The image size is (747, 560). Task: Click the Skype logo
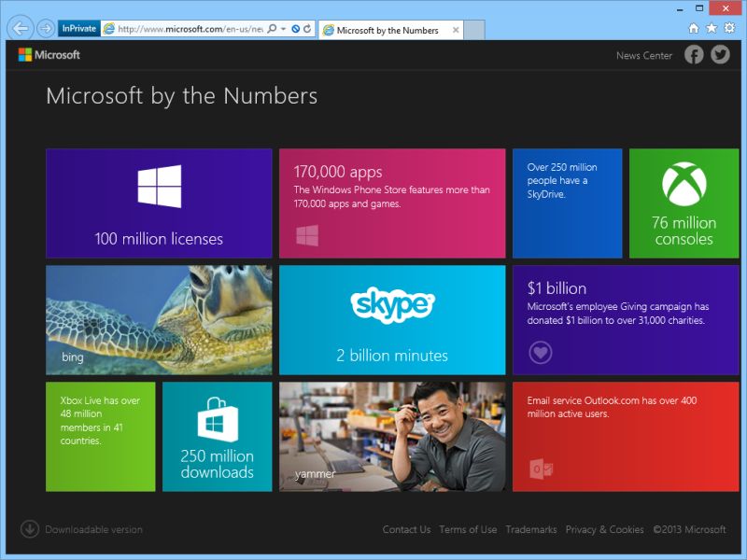point(392,305)
